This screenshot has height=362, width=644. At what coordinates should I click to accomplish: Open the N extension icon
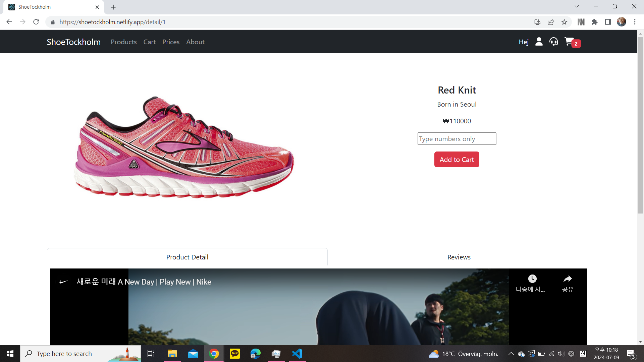(581, 22)
